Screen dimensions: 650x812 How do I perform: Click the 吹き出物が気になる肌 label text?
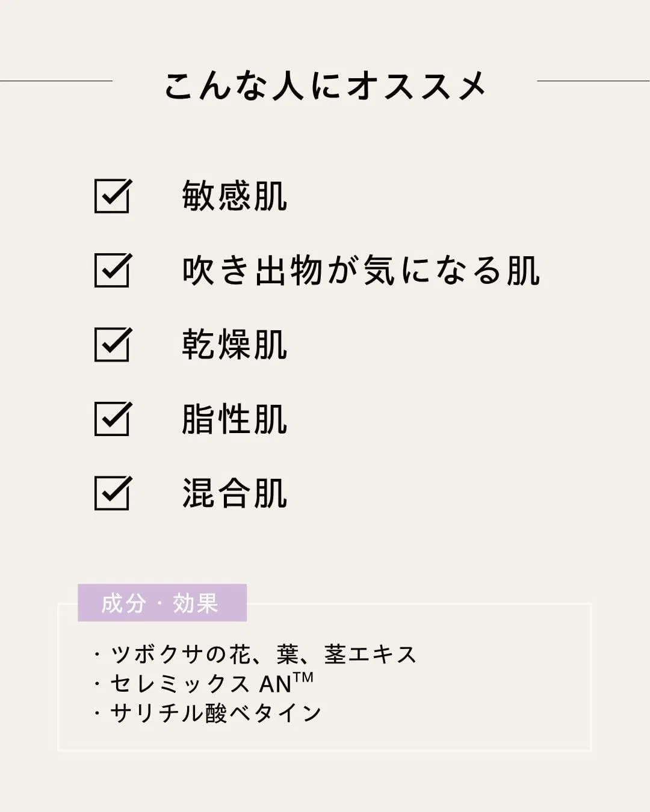pyautogui.click(x=361, y=270)
